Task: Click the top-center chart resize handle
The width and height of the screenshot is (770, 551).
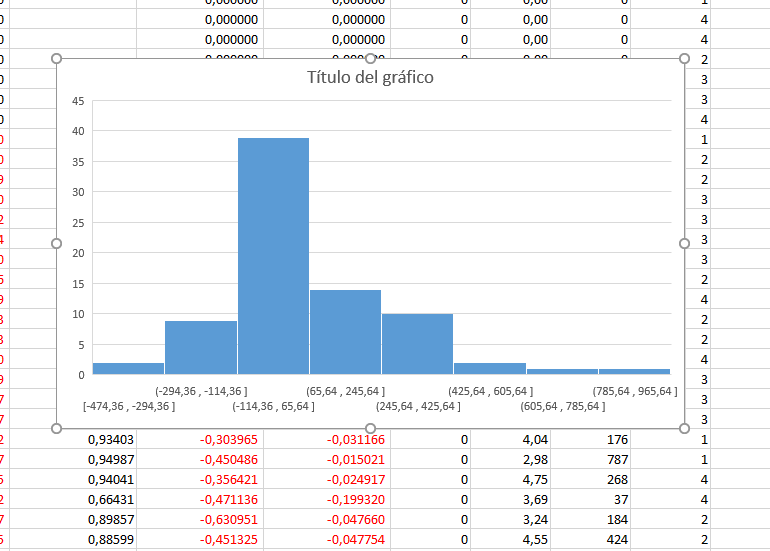Action: point(370,58)
